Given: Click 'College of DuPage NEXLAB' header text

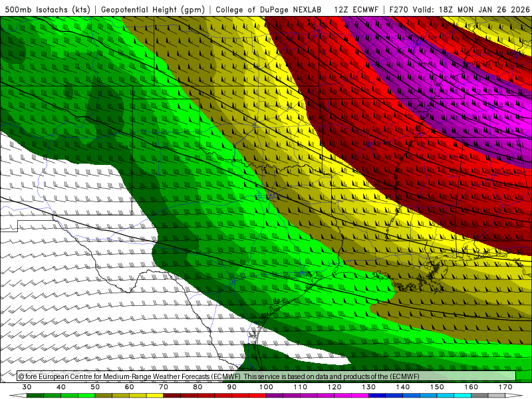Looking at the screenshot, I should tap(269, 9).
